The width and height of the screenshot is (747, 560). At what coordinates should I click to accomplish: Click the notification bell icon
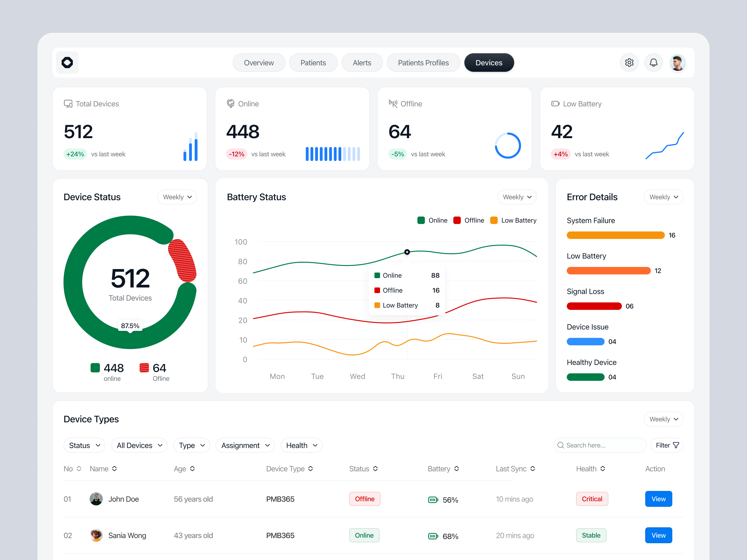pyautogui.click(x=653, y=63)
